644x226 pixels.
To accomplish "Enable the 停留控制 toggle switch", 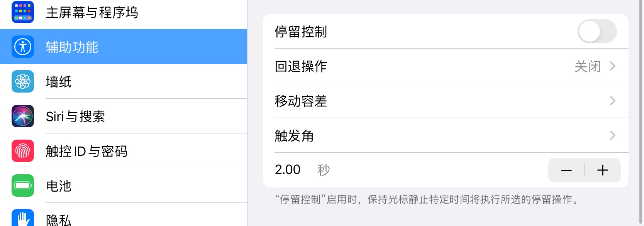I will coord(597,31).
